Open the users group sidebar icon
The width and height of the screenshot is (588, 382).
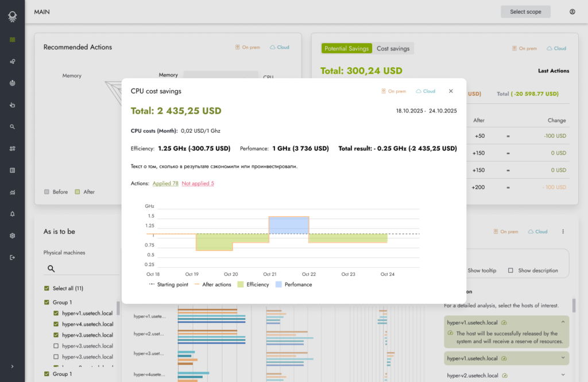point(13,149)
